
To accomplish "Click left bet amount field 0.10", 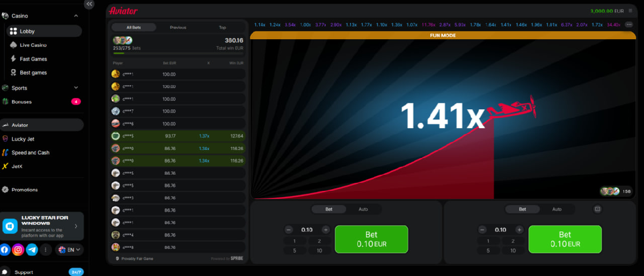I will click(x=307, y=230).
